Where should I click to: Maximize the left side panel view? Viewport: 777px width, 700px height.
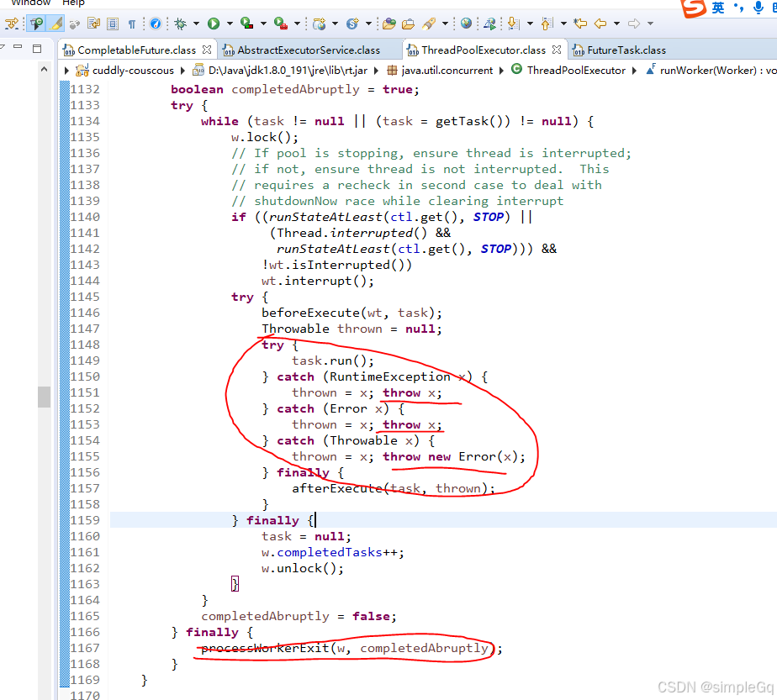(x=37, y=48)
